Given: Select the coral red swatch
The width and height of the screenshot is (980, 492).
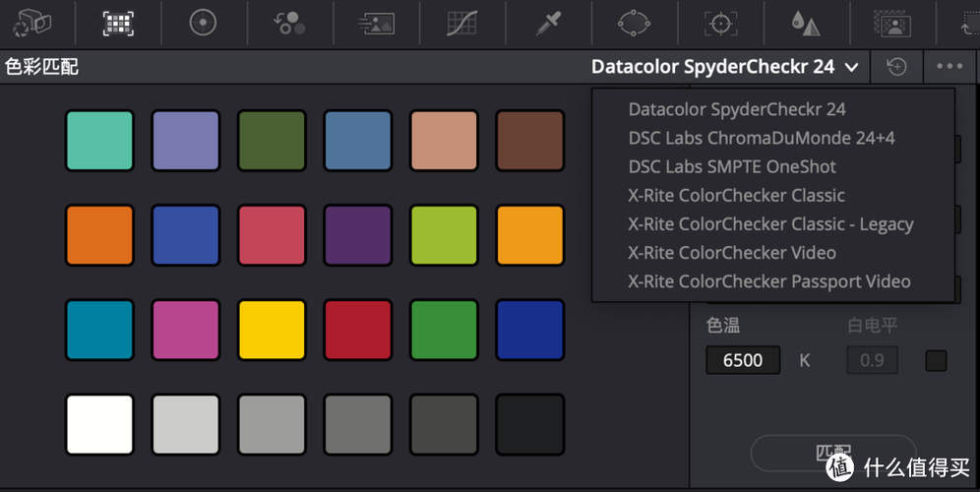Looking at the screenshot, I should [x=272, y=235].
